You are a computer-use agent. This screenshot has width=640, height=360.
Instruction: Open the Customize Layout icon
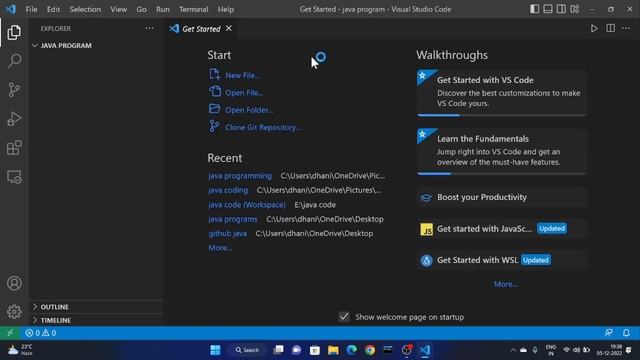point(575,9)
